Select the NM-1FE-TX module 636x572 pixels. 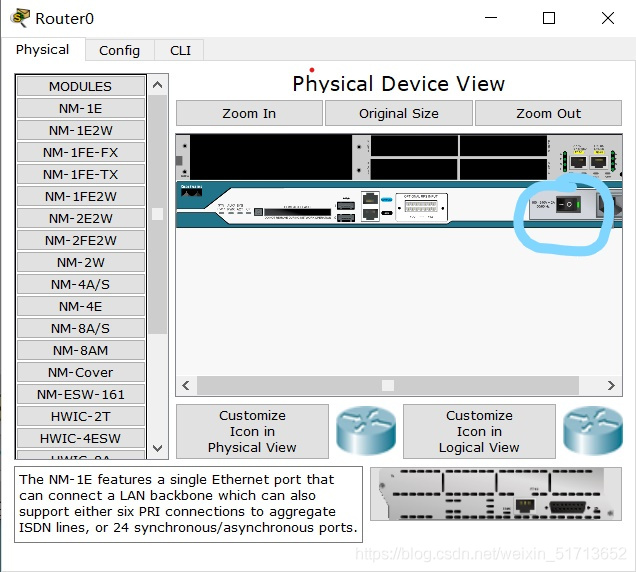pos(81,174)
